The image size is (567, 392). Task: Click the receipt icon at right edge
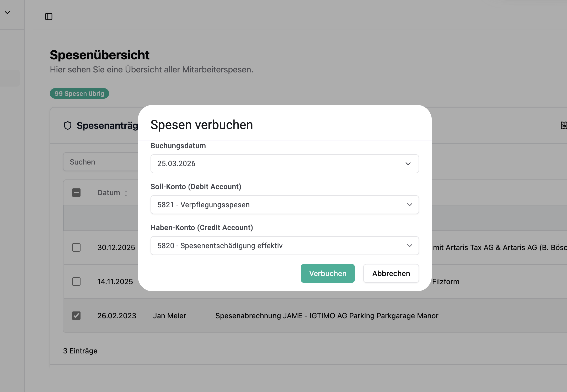click(564, 125)
